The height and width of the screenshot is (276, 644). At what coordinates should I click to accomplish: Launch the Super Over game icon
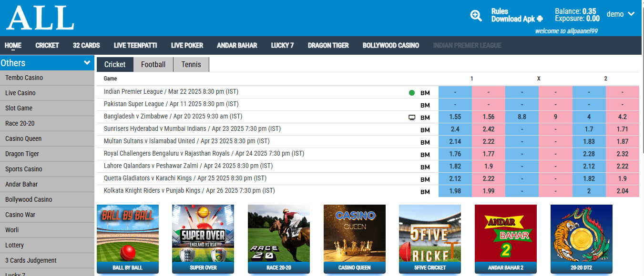(x=203, y=238)
